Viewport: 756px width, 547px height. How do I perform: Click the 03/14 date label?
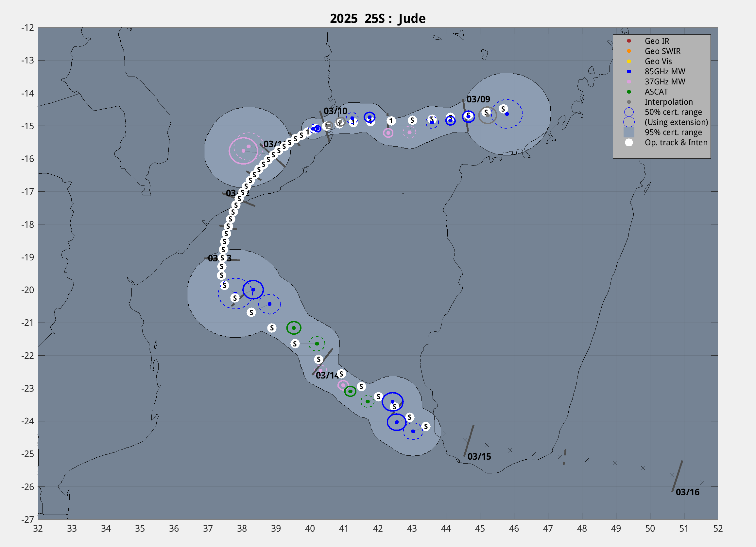coord(327,376)
